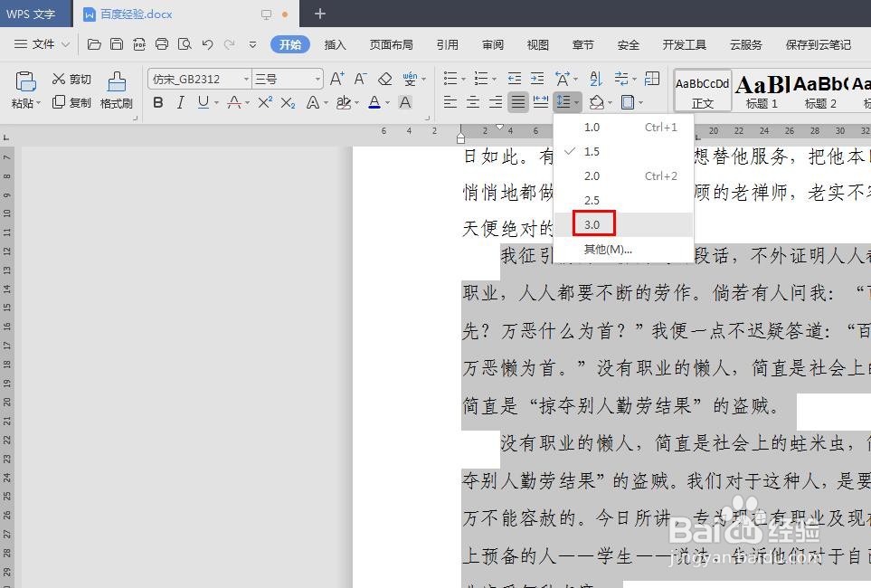Click the Undo icon
The image size is (871, 588).
206,43
